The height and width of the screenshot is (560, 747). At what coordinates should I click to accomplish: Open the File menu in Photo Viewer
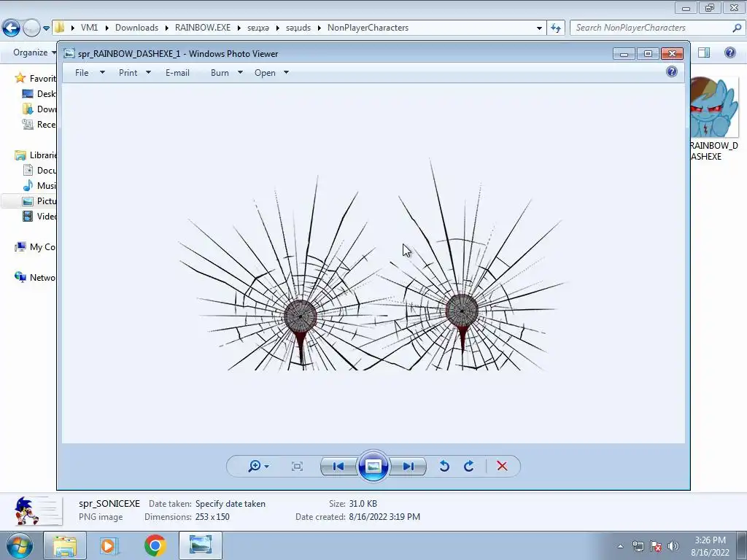(82, 73)
